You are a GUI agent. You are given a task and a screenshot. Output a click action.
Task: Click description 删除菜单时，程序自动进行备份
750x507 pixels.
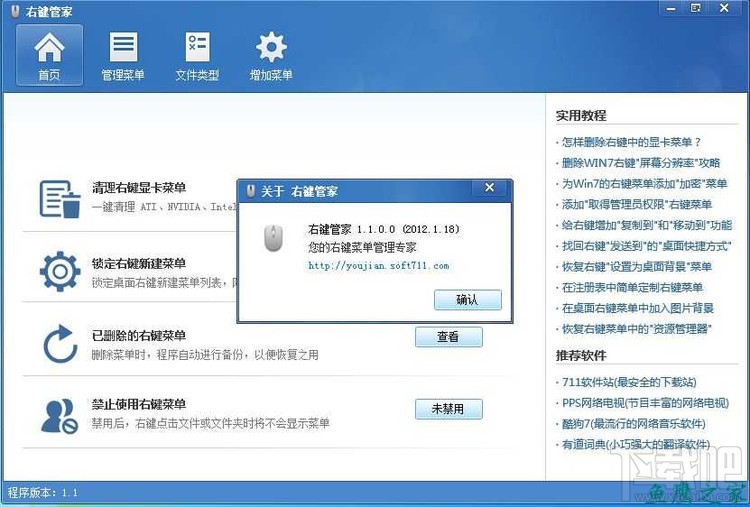[x=205, y=355]
